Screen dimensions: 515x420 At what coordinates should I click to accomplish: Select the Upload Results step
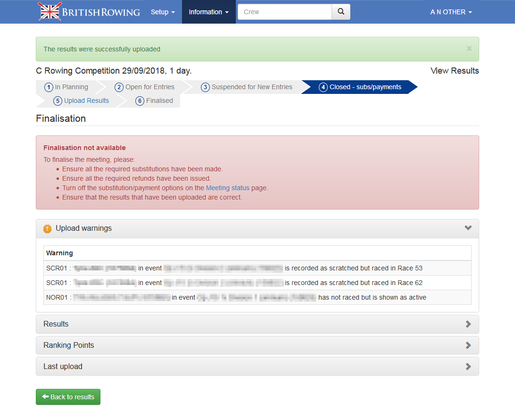tap(82, 101)
